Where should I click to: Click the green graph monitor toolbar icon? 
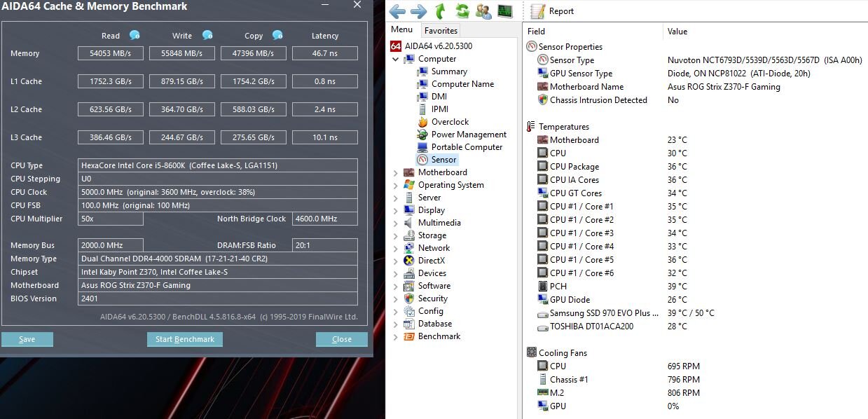point(504,11)
